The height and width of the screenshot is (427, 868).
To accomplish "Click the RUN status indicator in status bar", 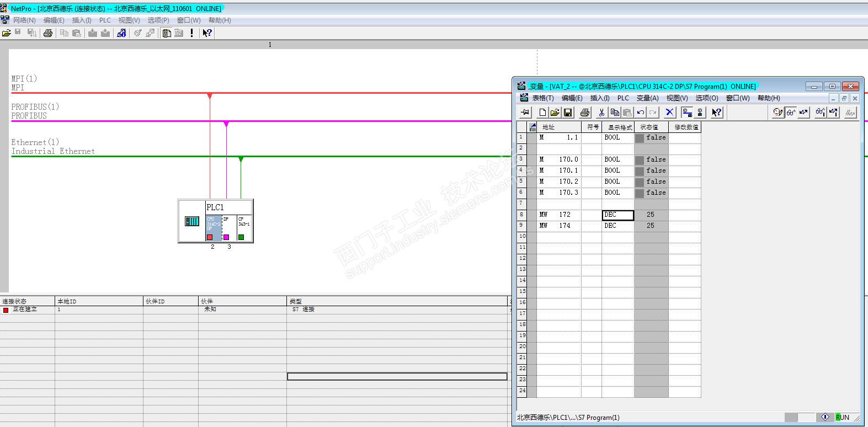I will click(843, 418).
